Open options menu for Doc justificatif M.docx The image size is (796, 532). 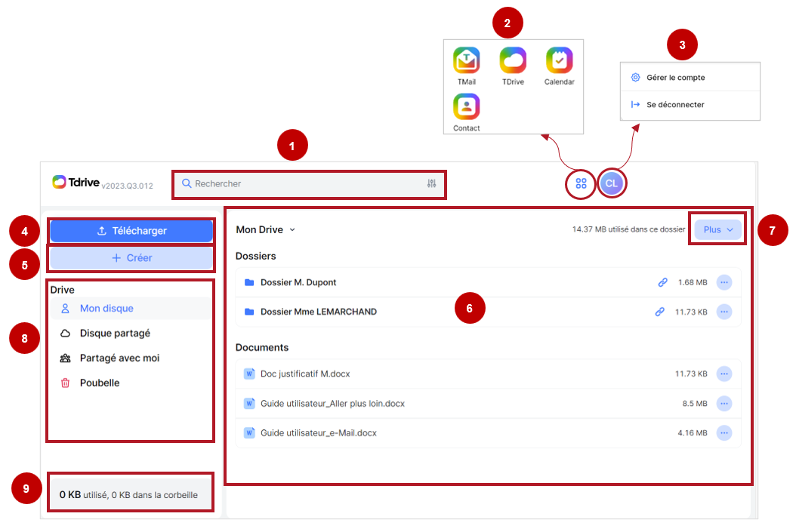click(724, 374)
